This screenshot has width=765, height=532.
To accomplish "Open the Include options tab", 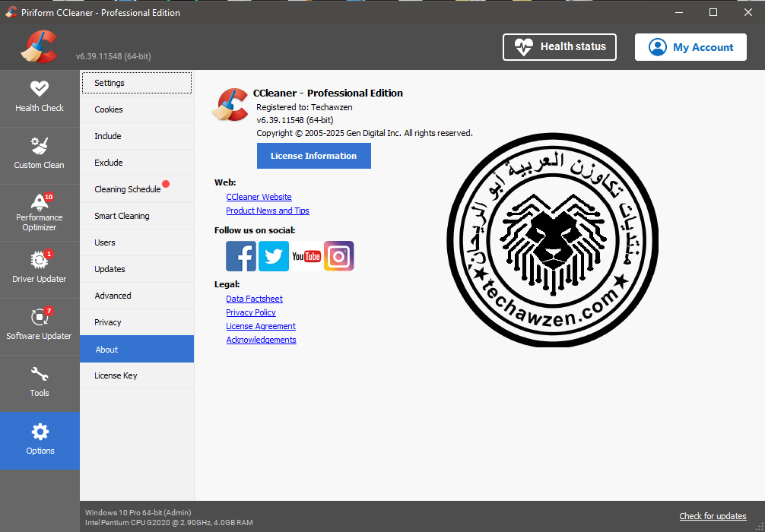I will click(x=137, y=136).
